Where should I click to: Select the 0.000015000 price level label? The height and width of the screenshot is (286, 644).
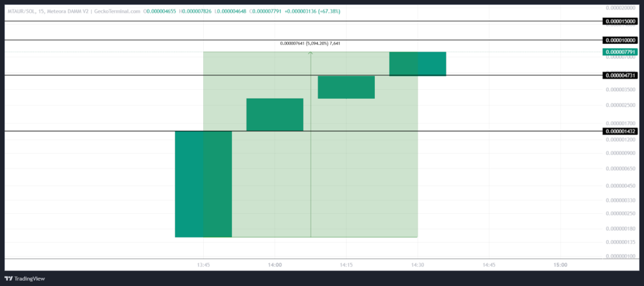tap(620, 21)
